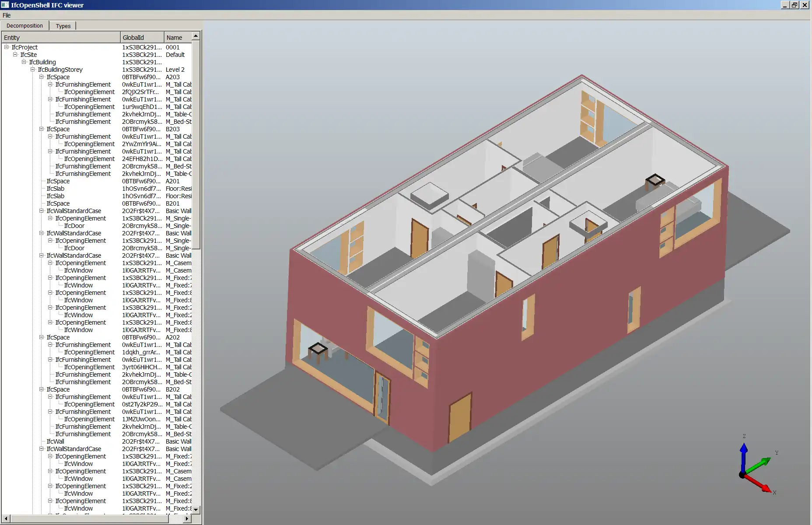
Task: Select the IfcBuildingStorey Level 2 row
Action: point(97,70)
